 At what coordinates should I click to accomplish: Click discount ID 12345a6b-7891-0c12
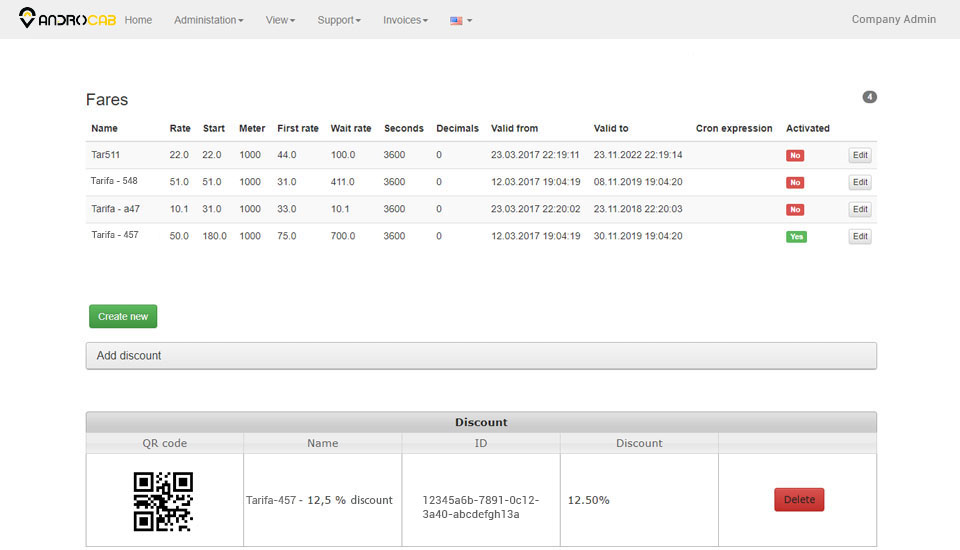pyautogui.click(x=481, y=500)
